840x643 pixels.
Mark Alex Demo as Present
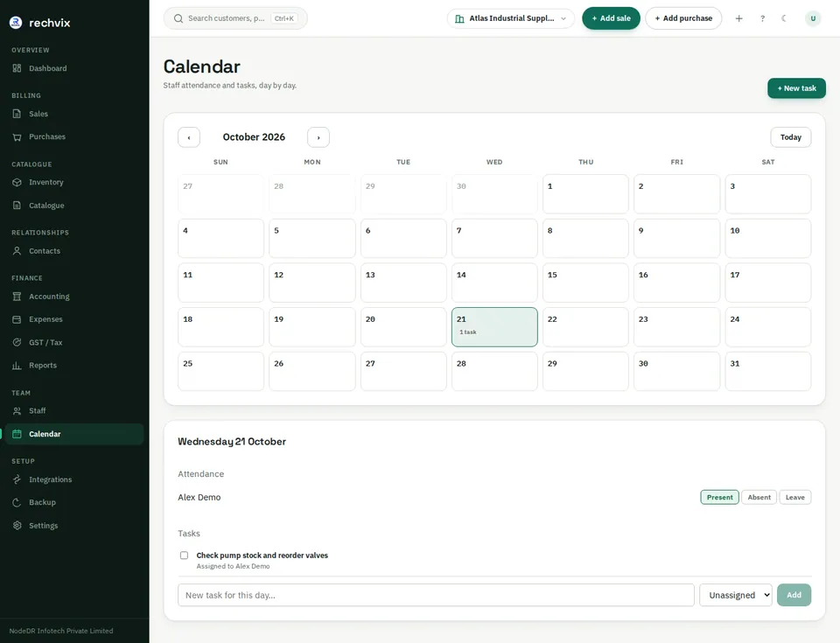[x=719, y=497]
